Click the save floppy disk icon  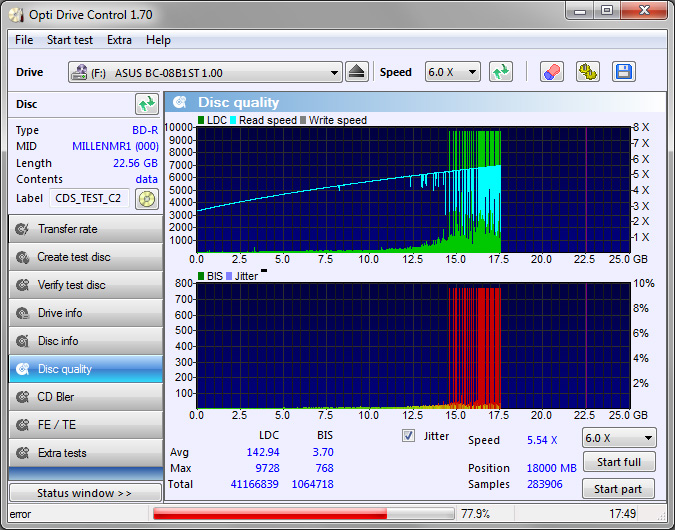[623, 72]
